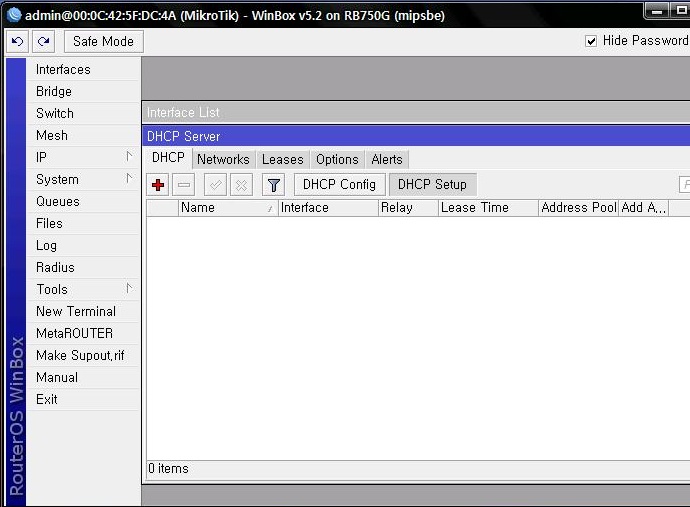
Task: Toggle the Hide Password checkbox
Action: click(591, 41)
